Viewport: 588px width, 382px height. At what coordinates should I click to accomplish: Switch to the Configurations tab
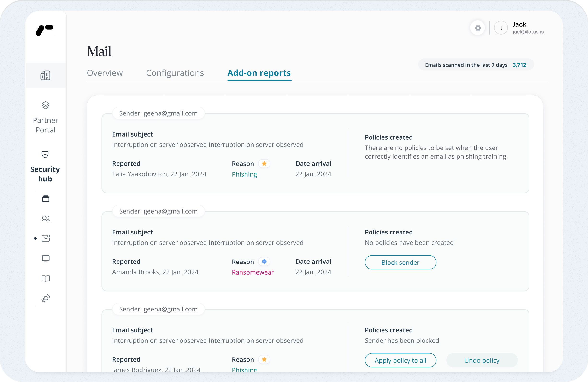point(175,73)
